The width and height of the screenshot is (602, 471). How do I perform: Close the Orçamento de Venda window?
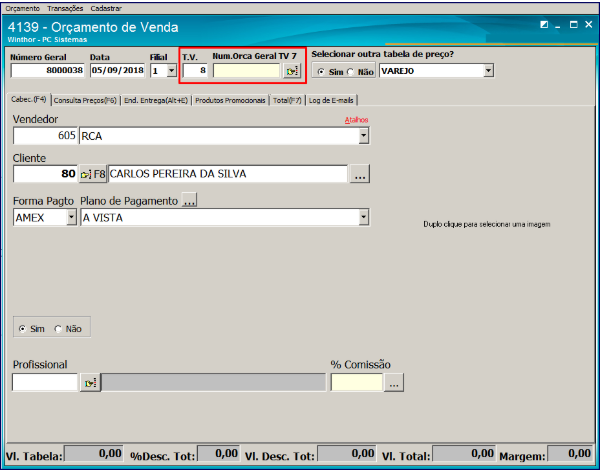tap(589, 25)
